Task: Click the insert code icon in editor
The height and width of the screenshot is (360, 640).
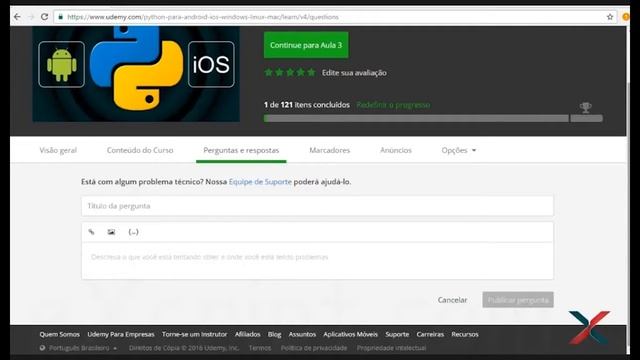Action: 133,232
